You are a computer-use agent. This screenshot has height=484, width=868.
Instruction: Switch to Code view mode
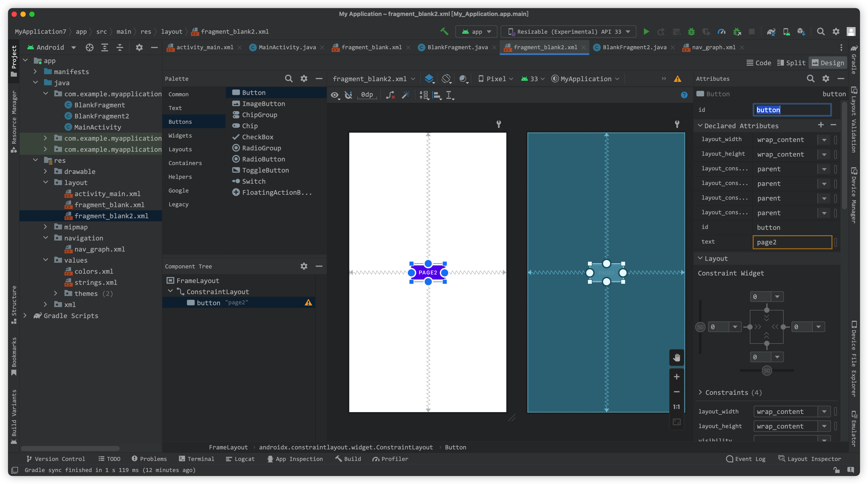point(759,63)
